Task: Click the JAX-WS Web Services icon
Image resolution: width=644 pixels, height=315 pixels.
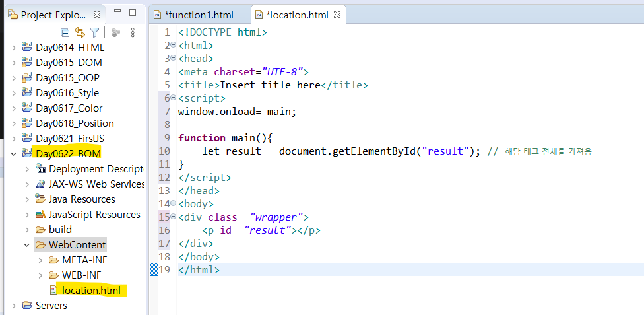Action: click(40, 184)
